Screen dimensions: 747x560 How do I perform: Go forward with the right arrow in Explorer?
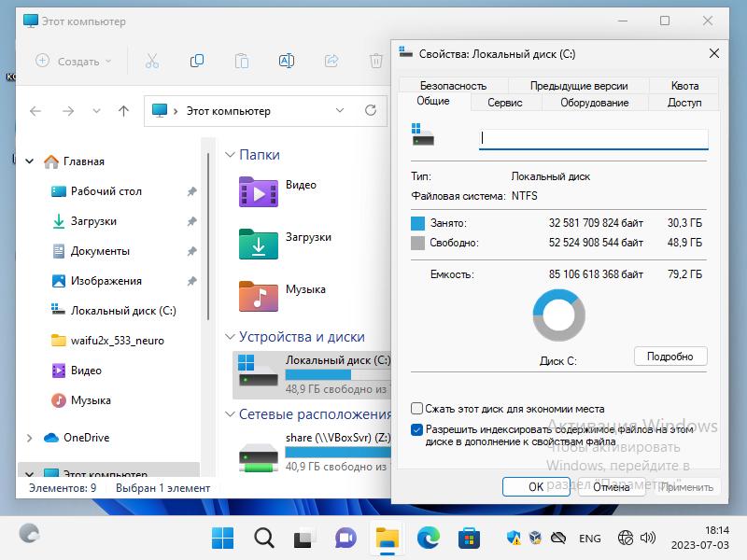(68, 111)
